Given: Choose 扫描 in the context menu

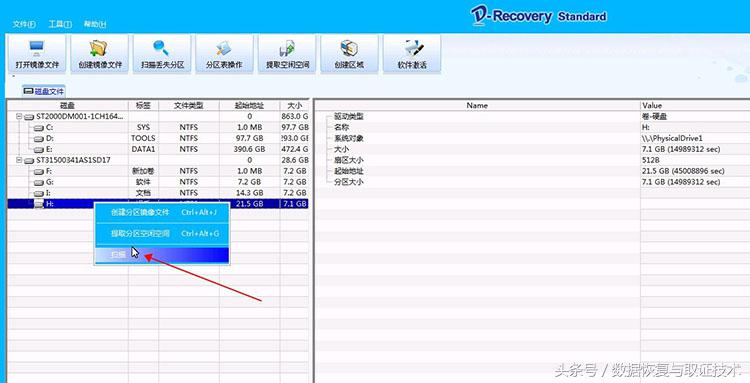Looking at the screenshot, I should 163,255.
